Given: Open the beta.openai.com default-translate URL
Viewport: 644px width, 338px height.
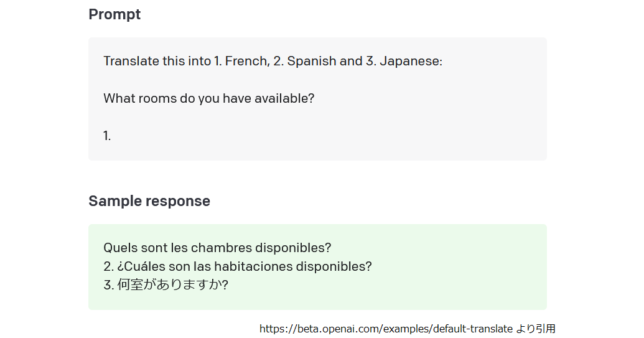Looking at the screenshot, I should (x=386, y=329).
